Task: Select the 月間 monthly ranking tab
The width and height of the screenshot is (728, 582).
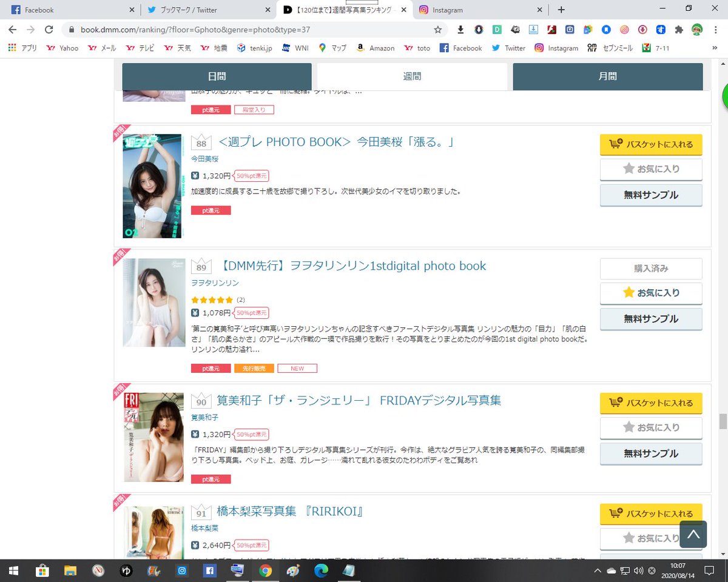Action: [x=607, y=76]
